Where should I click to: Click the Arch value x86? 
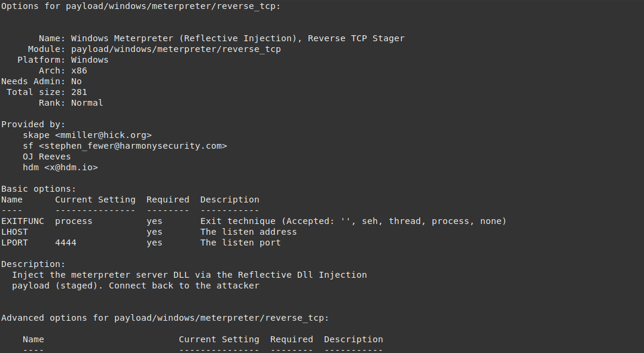79,70
